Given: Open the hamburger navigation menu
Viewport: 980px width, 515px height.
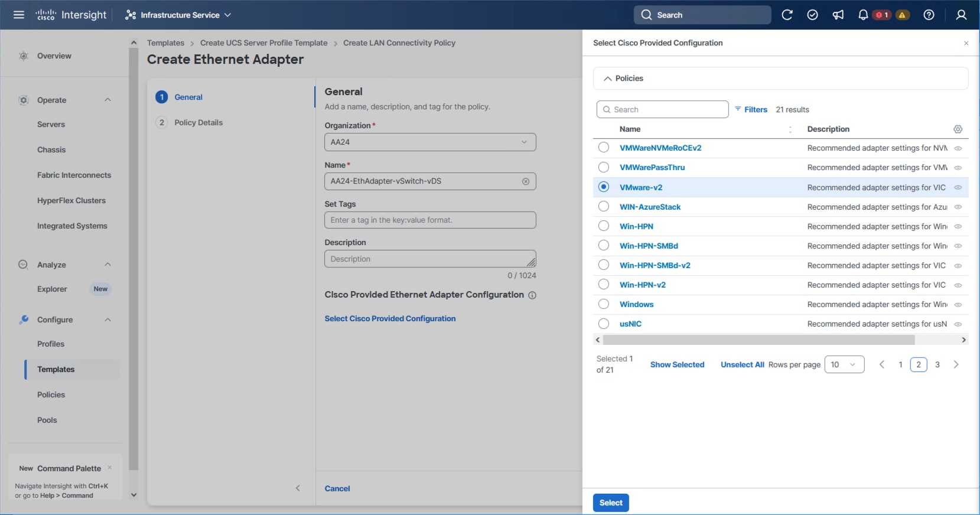Looking at the screenshot, I should [x=19, y=15].
